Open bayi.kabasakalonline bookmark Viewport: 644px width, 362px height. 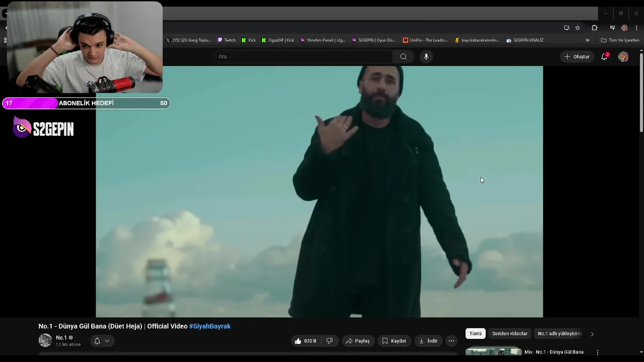pos(477,40)
